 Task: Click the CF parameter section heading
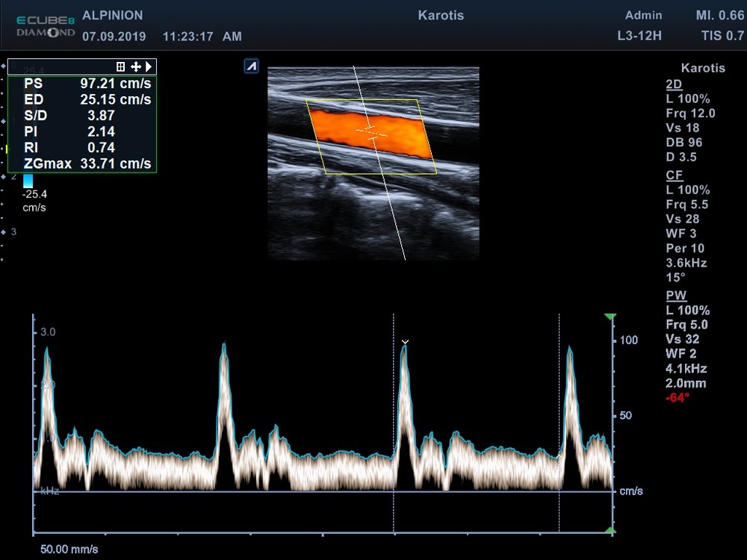click(x=674, y=175)
